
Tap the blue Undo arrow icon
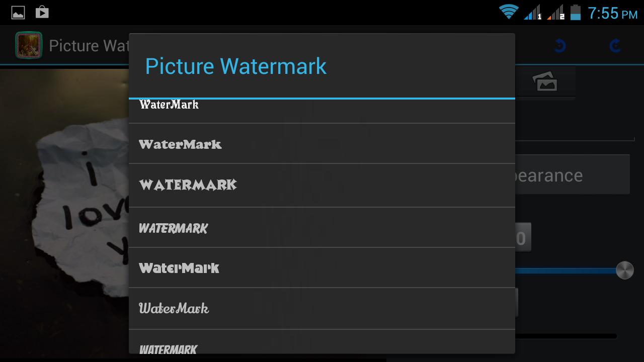point(560,45)
